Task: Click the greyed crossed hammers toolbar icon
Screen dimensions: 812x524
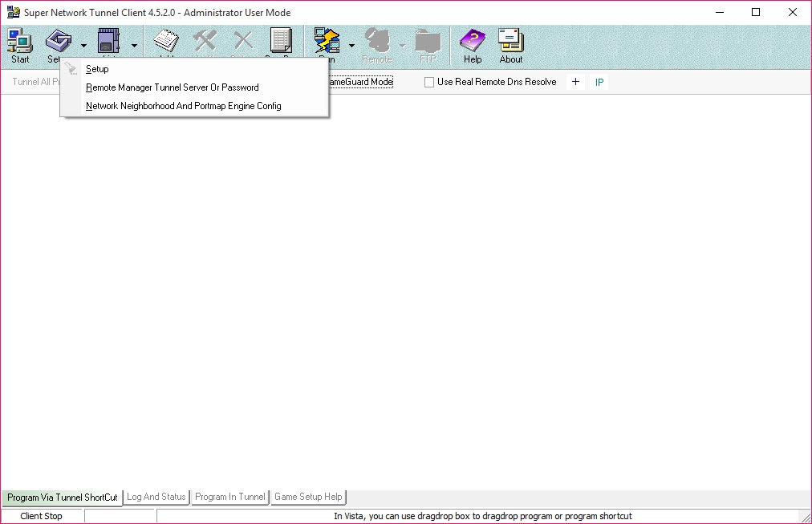Action: (x=205, y=40)
